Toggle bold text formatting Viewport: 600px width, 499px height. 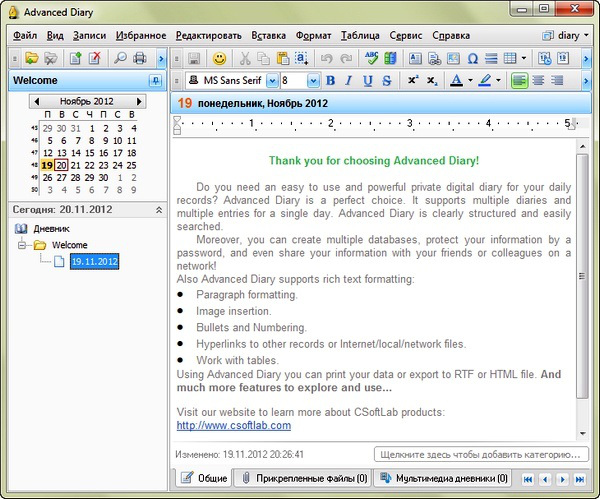[x=331, y=80]
